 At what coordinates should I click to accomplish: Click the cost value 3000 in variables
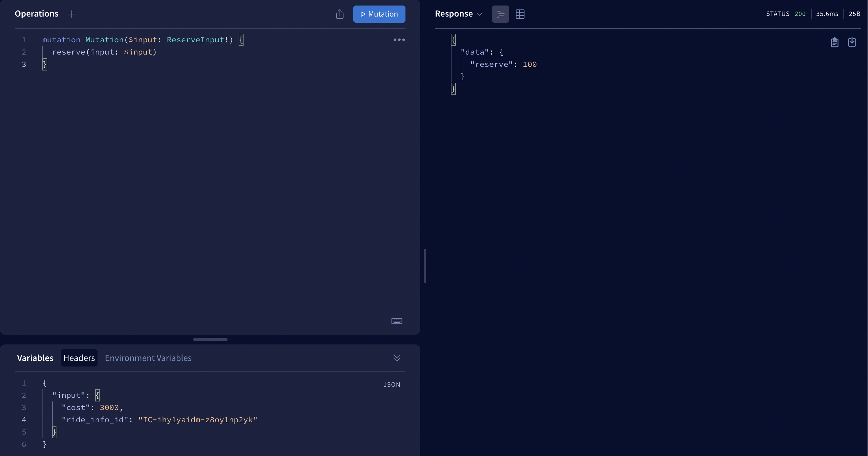(x=109, y=408)
